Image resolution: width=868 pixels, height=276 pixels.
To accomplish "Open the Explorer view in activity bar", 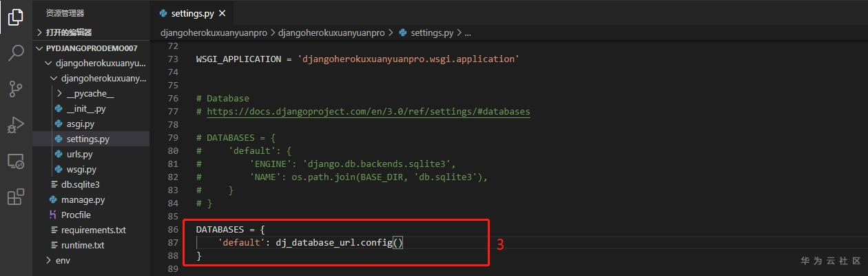I will point(16,17).
